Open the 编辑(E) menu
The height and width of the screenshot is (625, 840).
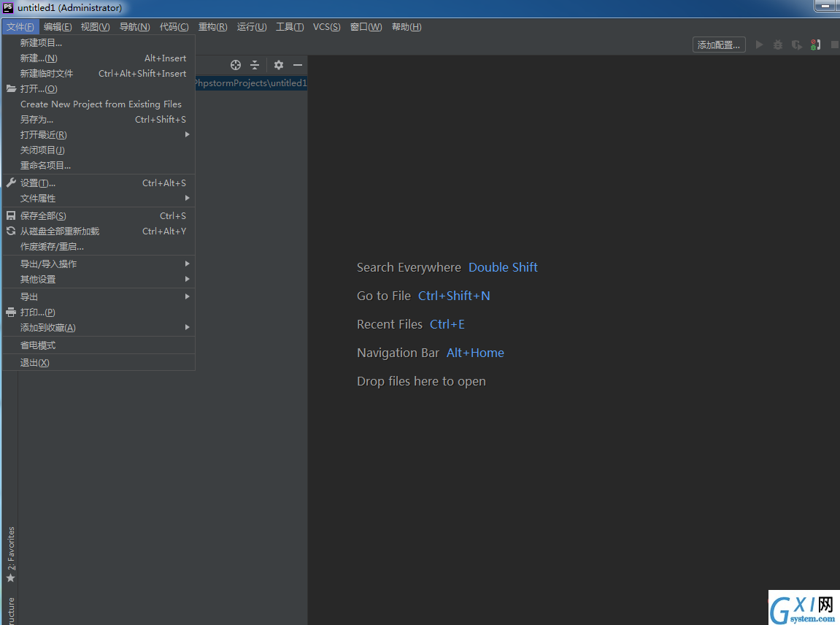pyautogui.click(x=58, y=27)
